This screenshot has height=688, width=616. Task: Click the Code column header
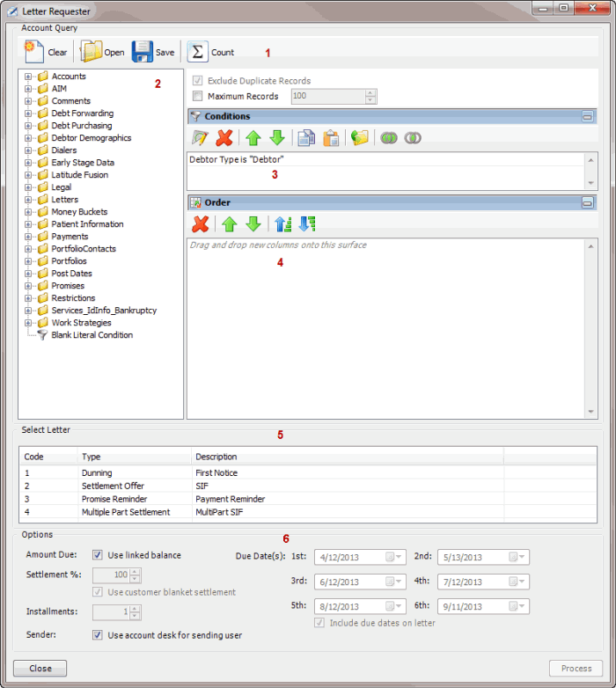tap(48, 457)
